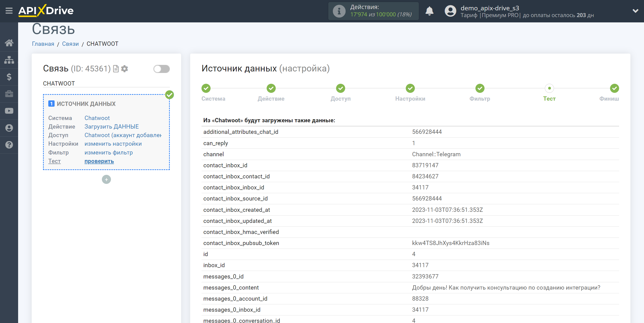Click the additional_attributes_chat_id row
Image resolution: width=644 pixels, height=323 pixels.
(x=410, y=132)
